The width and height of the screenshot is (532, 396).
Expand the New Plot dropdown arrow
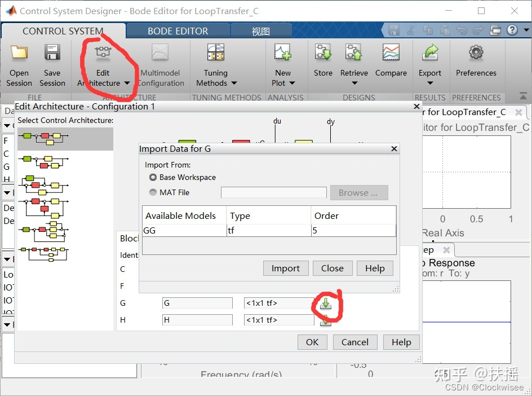pos(292,83)
